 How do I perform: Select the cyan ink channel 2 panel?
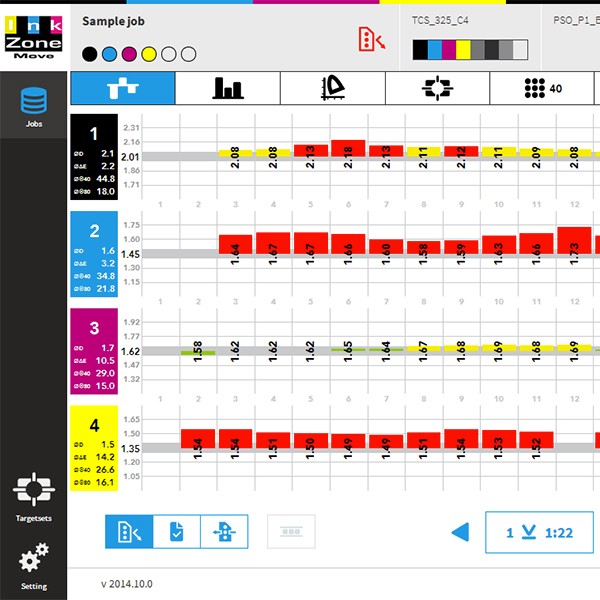pos(94,254)
